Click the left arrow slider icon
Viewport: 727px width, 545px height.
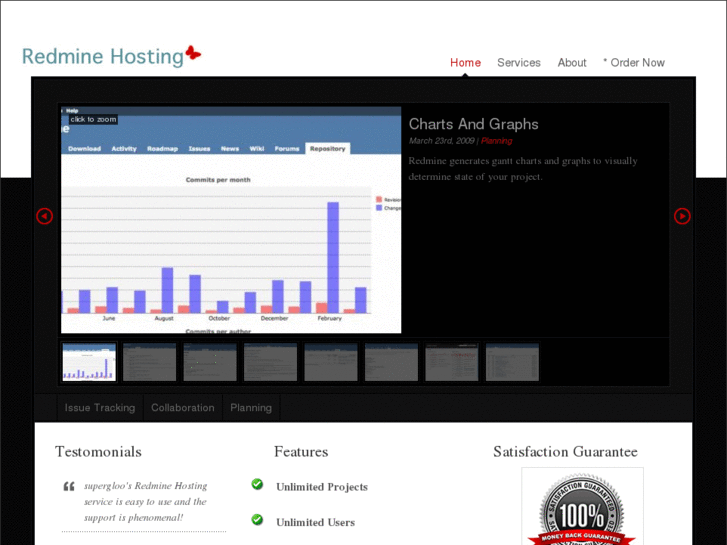tap(44, 216)
